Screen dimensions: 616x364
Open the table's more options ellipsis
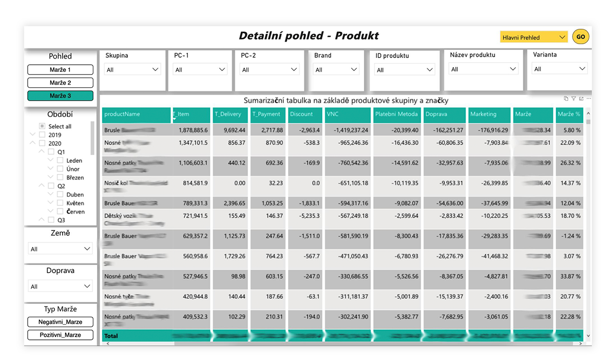coord(589,99)
